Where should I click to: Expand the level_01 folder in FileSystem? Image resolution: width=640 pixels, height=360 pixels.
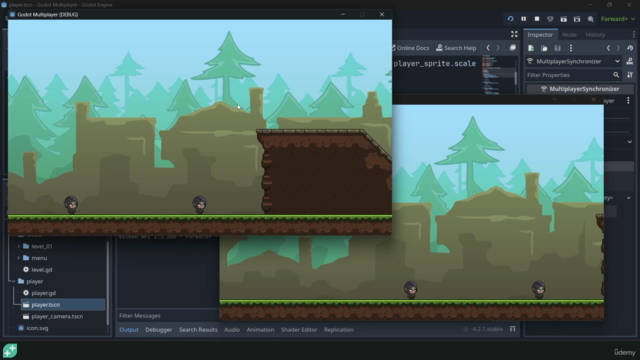coord(18,246)
